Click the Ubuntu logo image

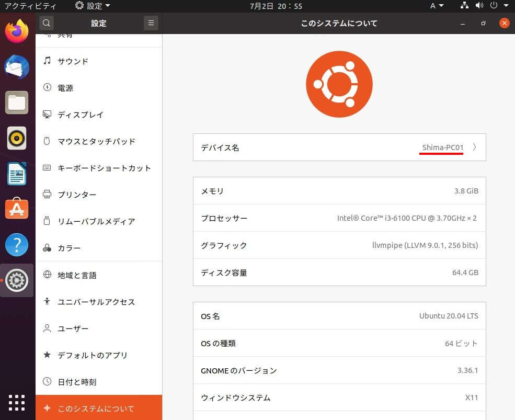coord(339,84)
